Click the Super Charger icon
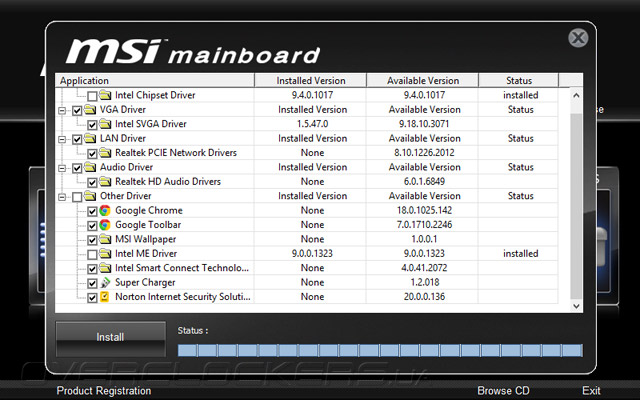The image size is (640, 400). (x=105, y=282)
